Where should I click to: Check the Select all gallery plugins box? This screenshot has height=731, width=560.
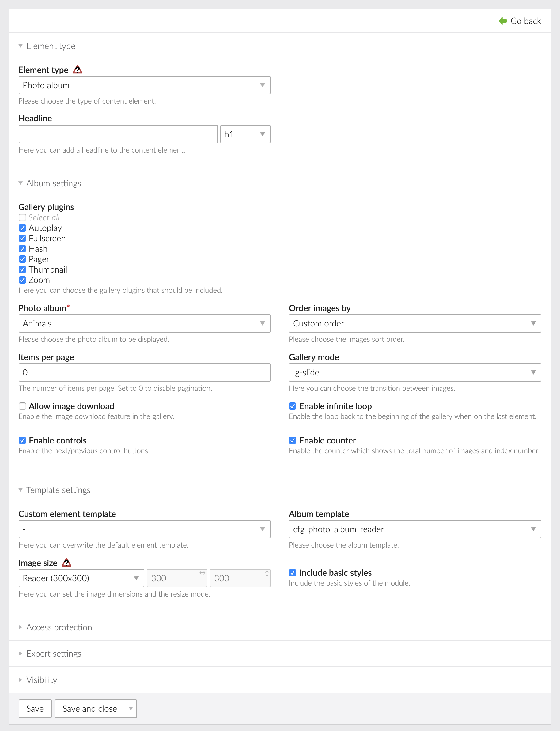click(22, 217)
